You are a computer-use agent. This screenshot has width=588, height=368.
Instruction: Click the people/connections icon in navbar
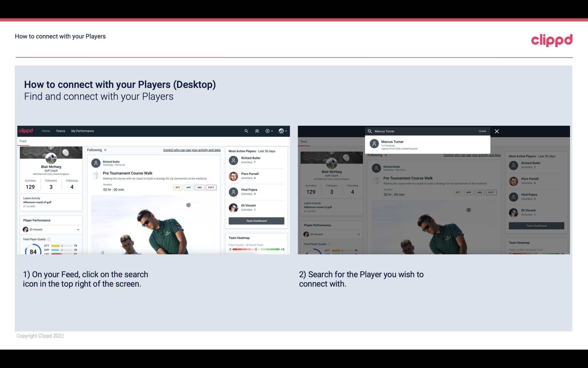257,131
